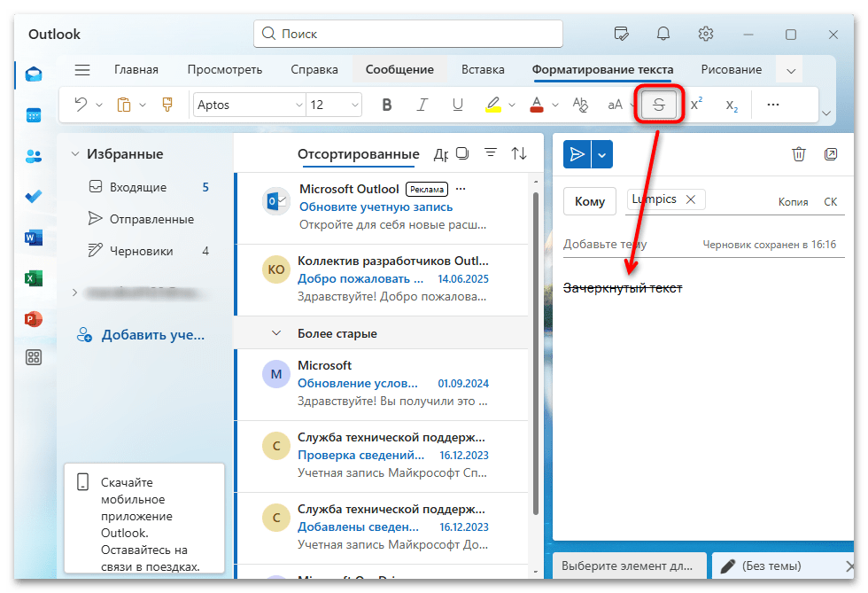Collapse the Более старые message group

tap(276, 333)
